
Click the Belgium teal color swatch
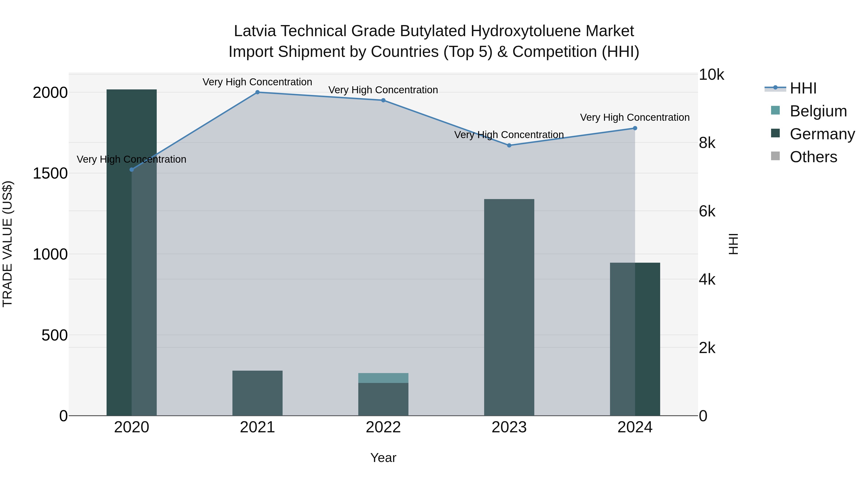775,110
